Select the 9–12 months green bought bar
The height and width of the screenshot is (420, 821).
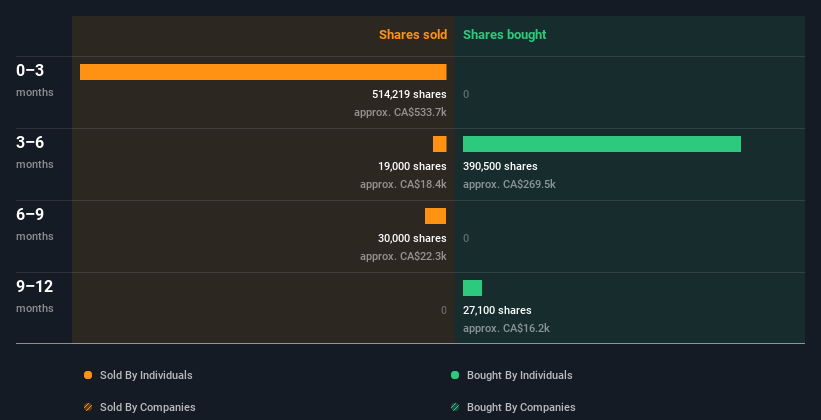click(x=472, y=288)
